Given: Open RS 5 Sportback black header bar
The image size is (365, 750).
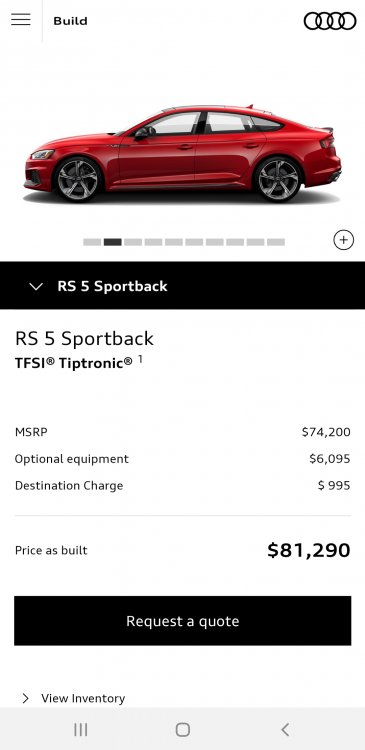Looking at the screenshot, I should click(x=182, y=286).
